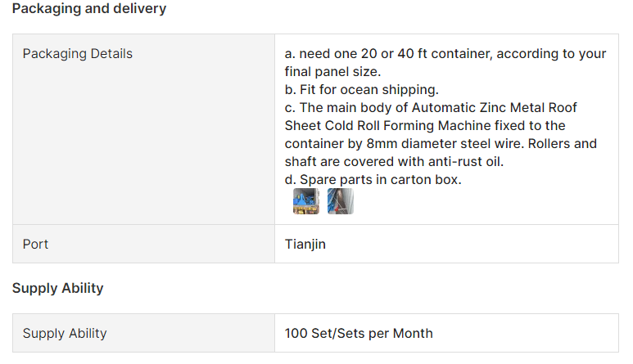Image resolution: width=633 pixels, height=364 pixels.
Task: Click the line about 20 or 40 ft container
Action: 445,54
